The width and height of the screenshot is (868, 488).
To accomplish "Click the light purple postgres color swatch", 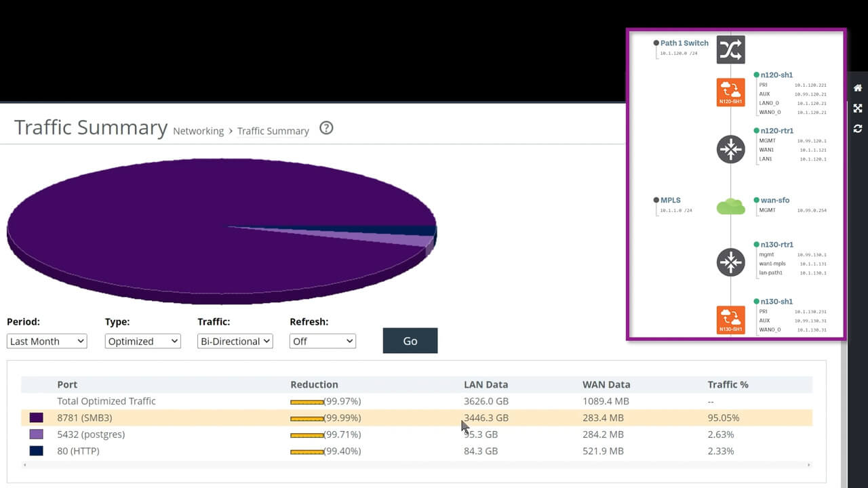I will coord(36,434).
